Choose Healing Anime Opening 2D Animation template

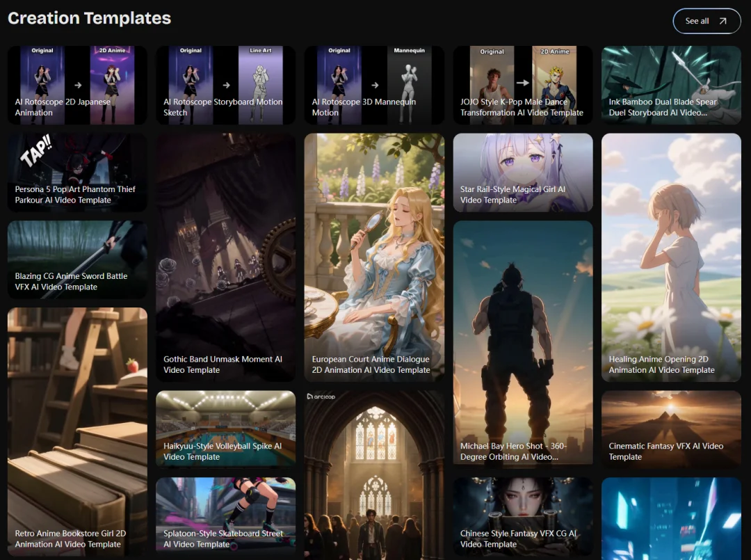point(672,257)
